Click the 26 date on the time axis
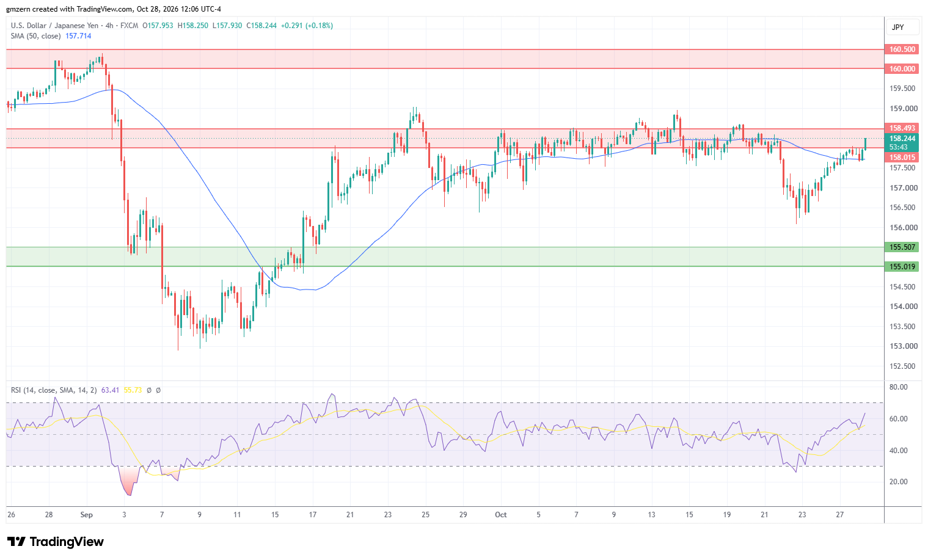 pos(11,515)
